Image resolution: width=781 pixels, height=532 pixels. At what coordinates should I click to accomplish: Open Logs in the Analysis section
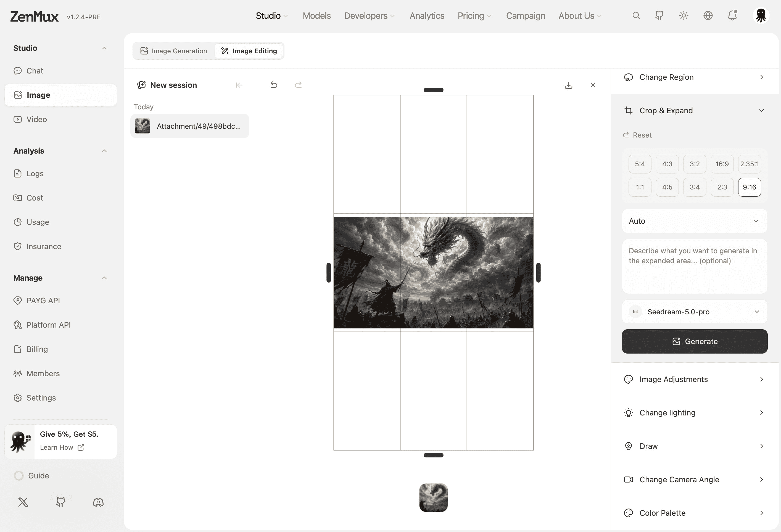tap(61, 173)
